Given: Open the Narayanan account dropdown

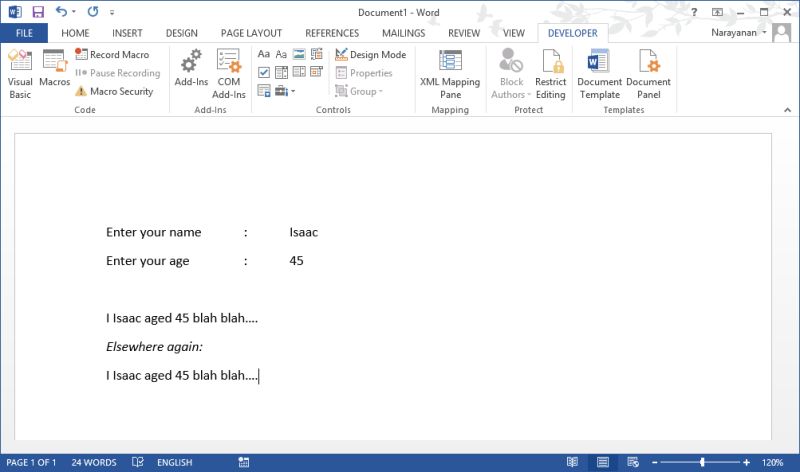Looking at the screenshot, I should point(738,33).
